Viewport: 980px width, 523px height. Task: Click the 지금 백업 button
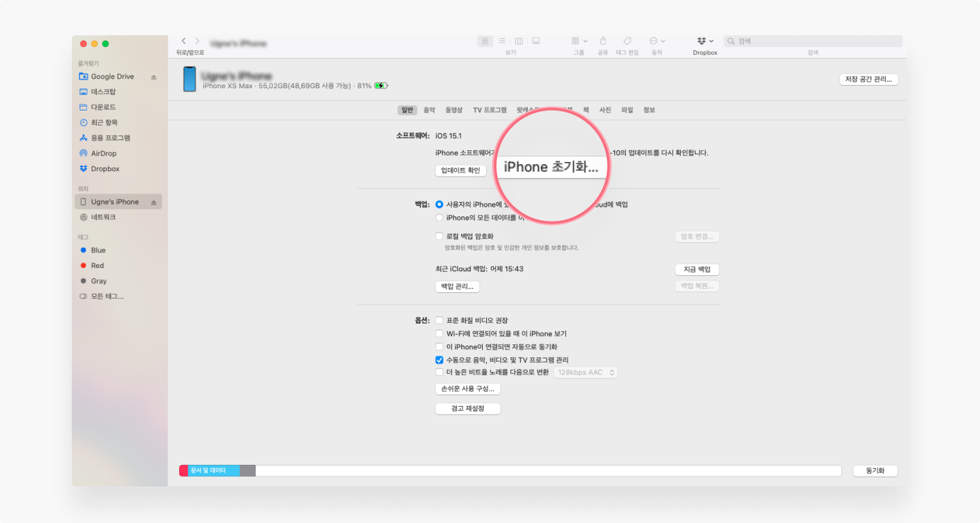pyautogui.click(x=697, y=269)
